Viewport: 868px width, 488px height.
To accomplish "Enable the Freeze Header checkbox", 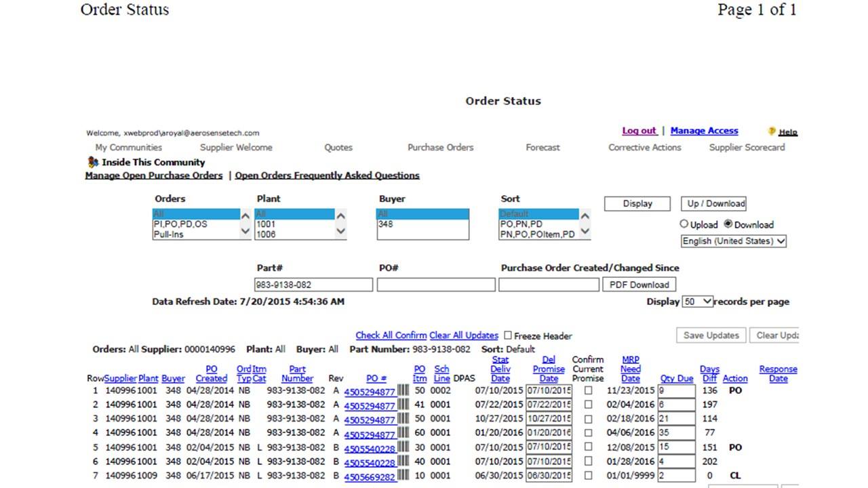I will point(508,335).
